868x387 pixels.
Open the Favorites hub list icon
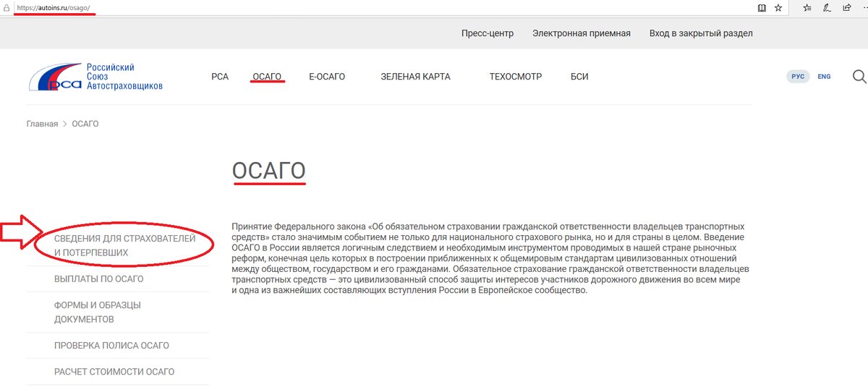coord(808,8)
